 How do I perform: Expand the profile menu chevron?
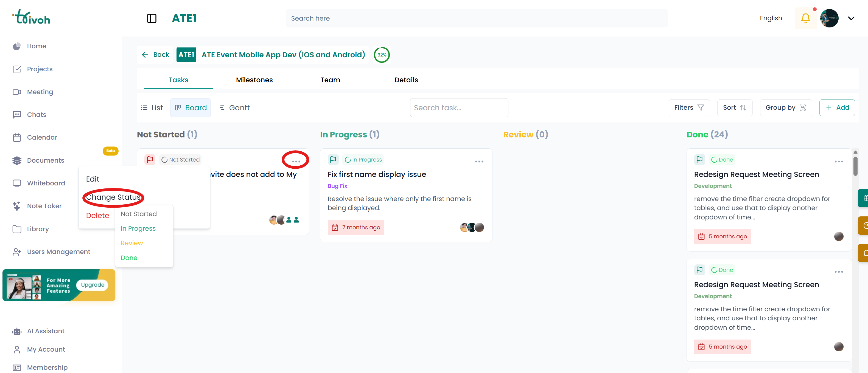click(852, 18)
